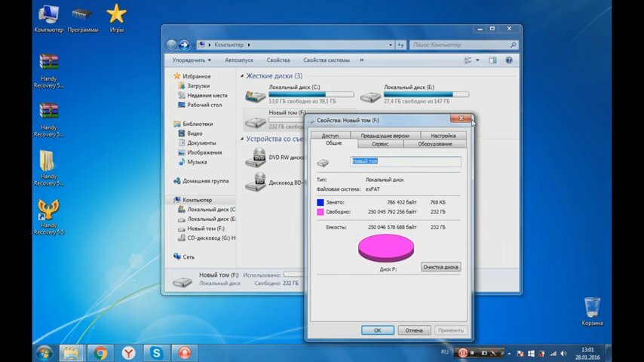Screen dimensions: 644x362
Task: Select the Handy Recovery folder icon on desktop
Action: point(48,167)
